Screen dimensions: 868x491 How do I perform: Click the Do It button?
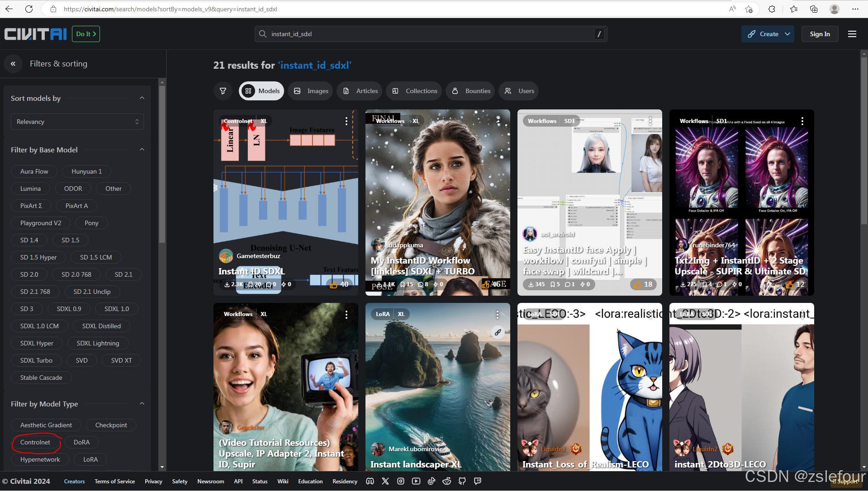point(86,34)
